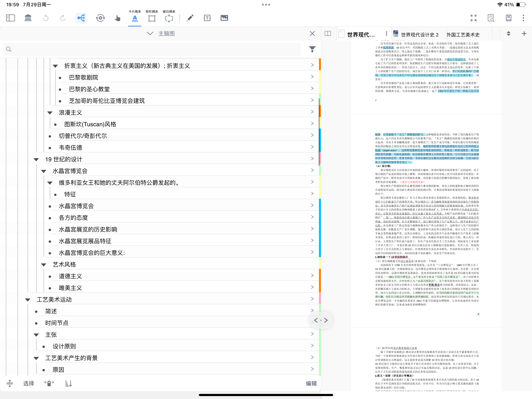Click the filter funnel icon

point(312,49)
